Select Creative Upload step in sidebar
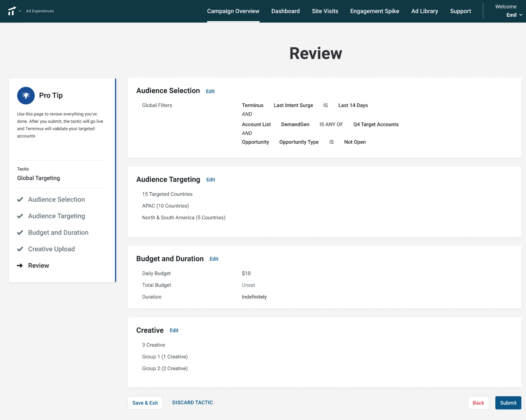 [x=52, y=249]
